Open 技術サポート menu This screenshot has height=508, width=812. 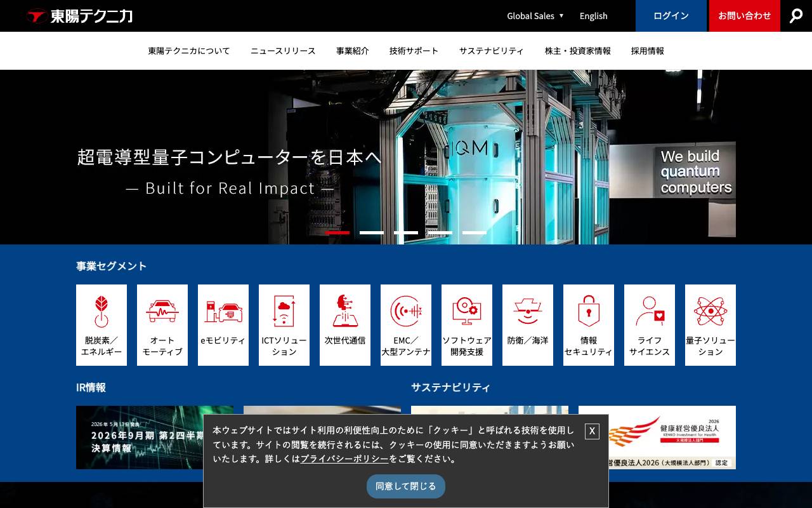pos(414,51)
